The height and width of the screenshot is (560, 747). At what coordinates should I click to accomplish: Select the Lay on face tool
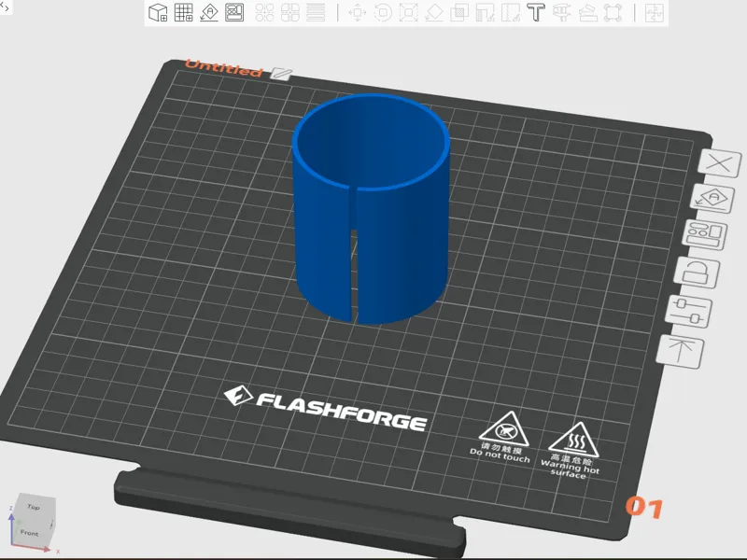tap(433, 12)
